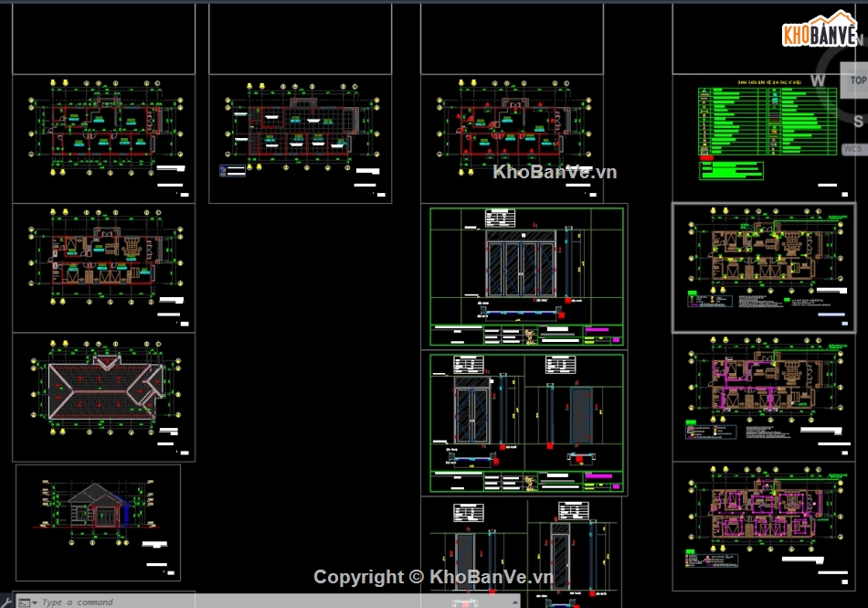Click the KhoBanVe logo in top corner

click(x=820, y=32)
